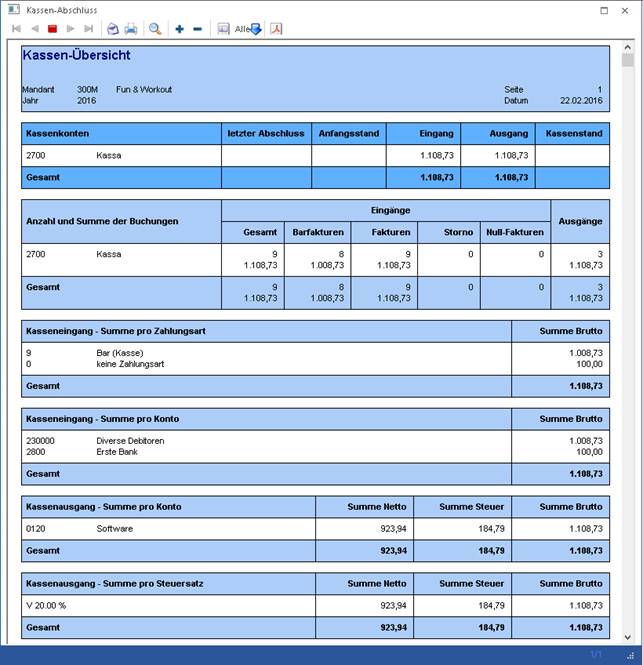Zoom in with the plus icon

coord(179,29)
